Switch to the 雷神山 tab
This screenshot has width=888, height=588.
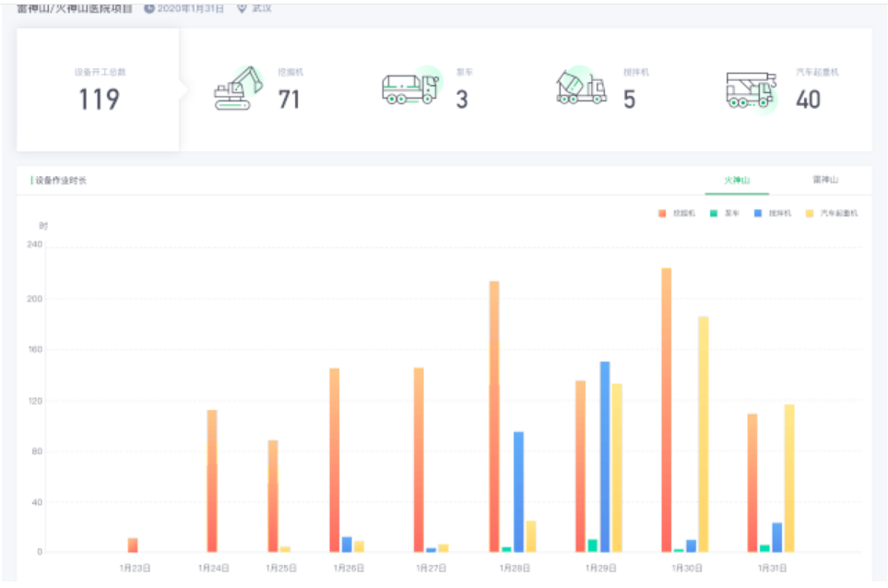pyautogui.click(x=824, y=180)
